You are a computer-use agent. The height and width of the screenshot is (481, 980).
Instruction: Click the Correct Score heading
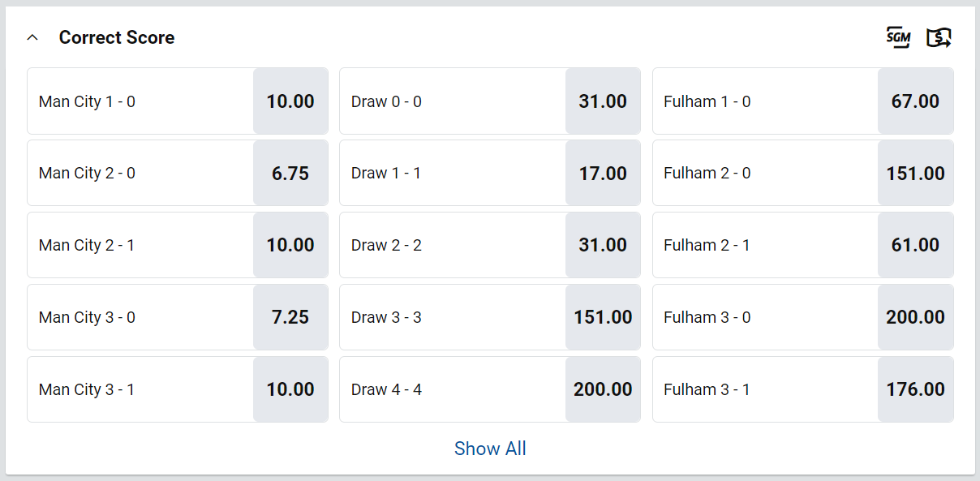[x=117, y=37]
